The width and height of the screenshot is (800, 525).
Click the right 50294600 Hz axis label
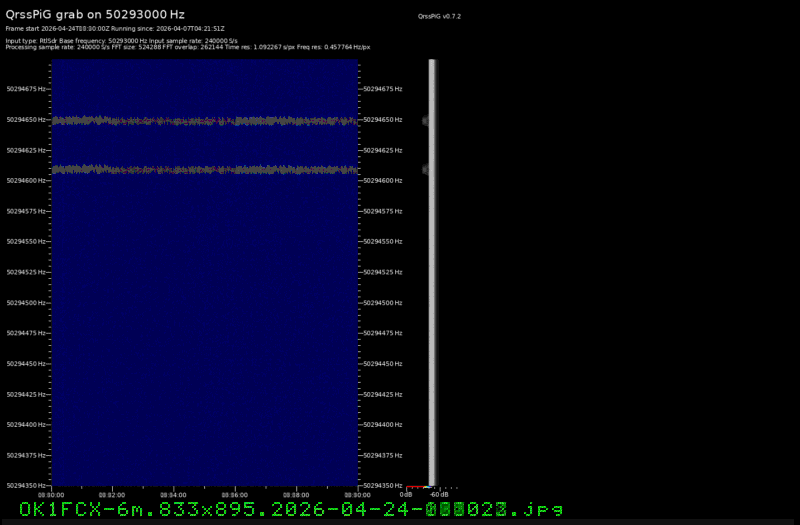coord(382,181)
